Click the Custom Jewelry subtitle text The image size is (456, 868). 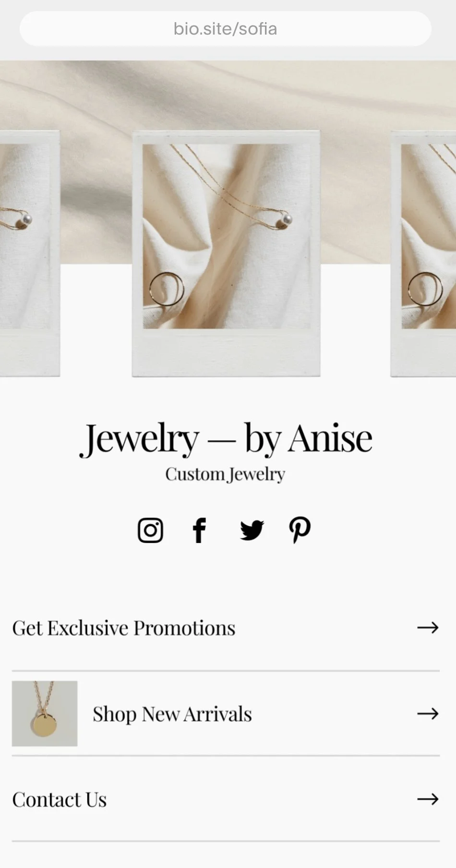[226, 474]
